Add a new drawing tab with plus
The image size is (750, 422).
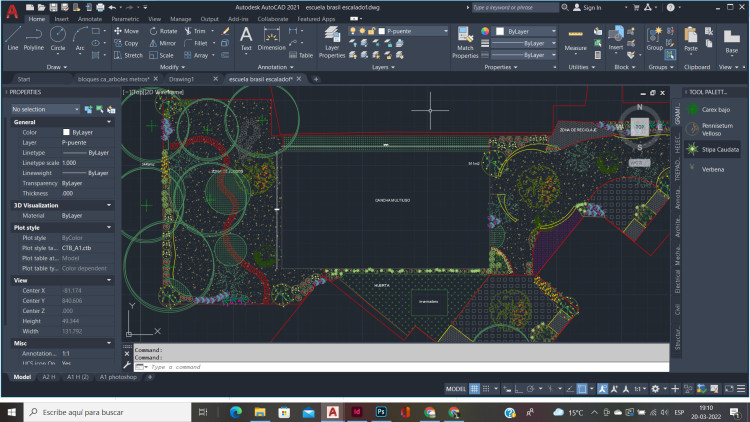[316, 79]
